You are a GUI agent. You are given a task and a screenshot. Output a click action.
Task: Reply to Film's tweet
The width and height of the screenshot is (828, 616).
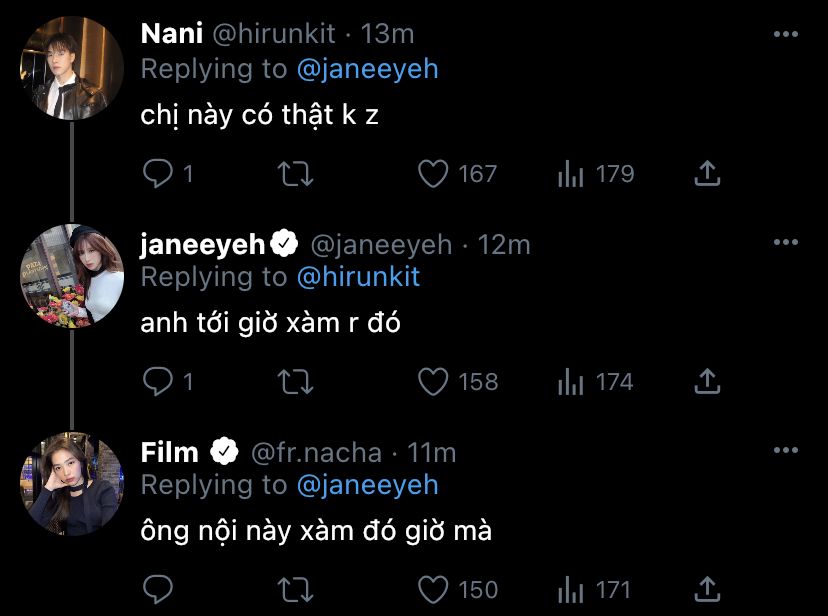click(158, 588)
